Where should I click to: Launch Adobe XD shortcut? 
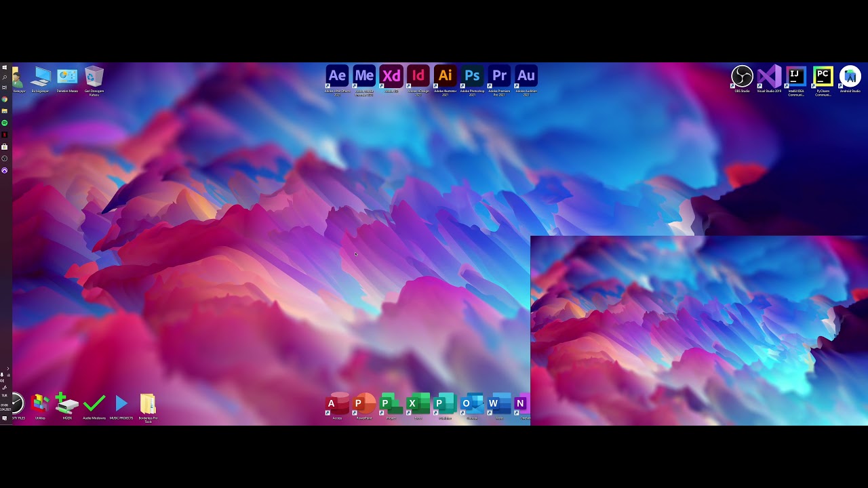[x=391, y=79]
